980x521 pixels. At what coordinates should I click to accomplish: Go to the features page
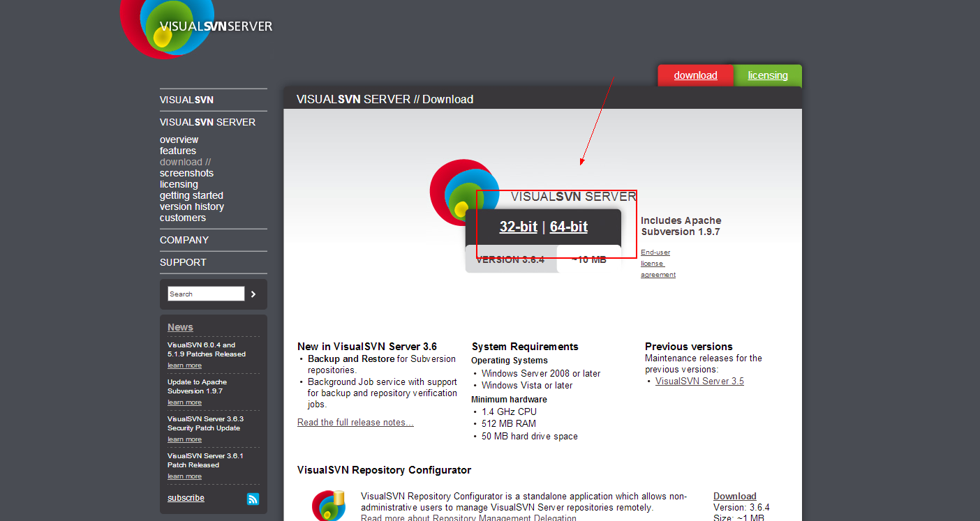[178, 151]
